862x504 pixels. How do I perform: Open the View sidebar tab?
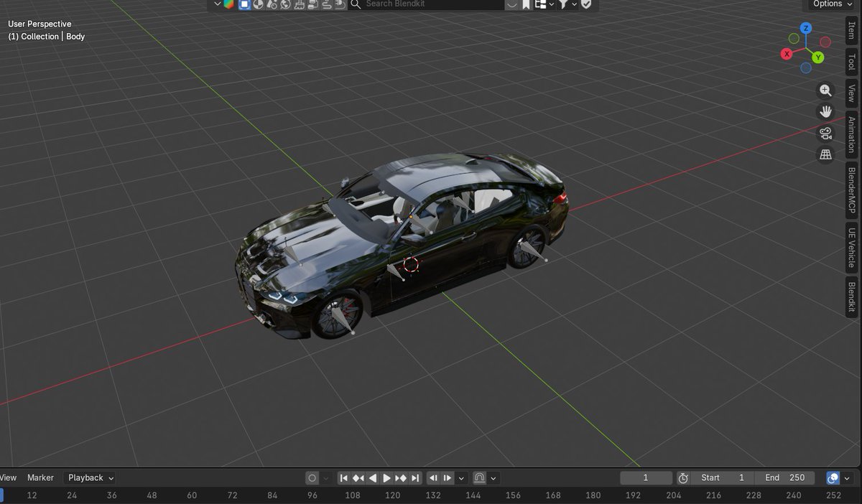tap(851, 94)
